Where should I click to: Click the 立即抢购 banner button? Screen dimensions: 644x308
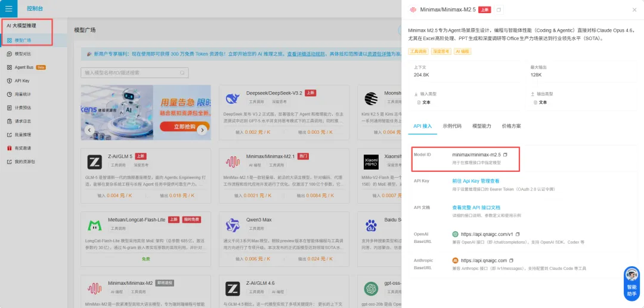[x=184, y=127]
